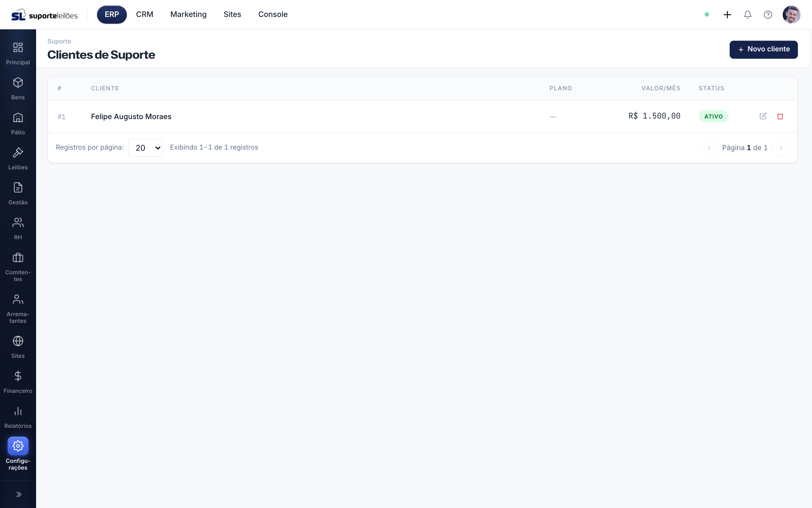Click the Suporte Leilões logo
This screenshot has height=508, width=812.
44,15
